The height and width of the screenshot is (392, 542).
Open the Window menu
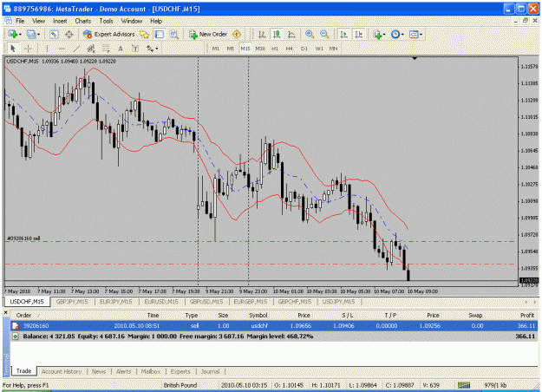131,21
